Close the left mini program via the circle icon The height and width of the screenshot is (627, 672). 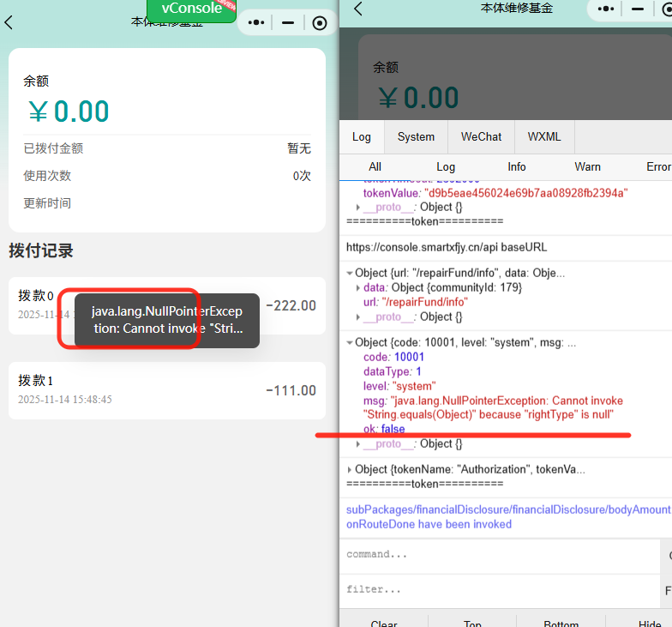coord(320,23)
